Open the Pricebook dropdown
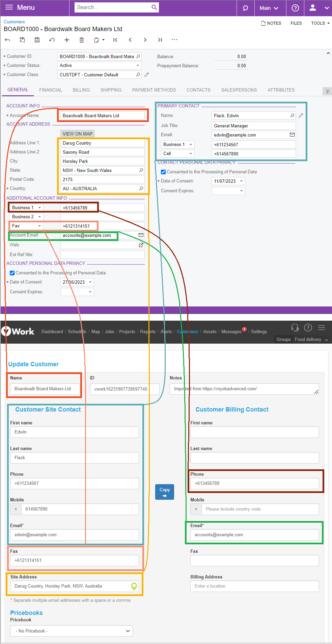This screenshot has height=644, width=332. [72, 631]
